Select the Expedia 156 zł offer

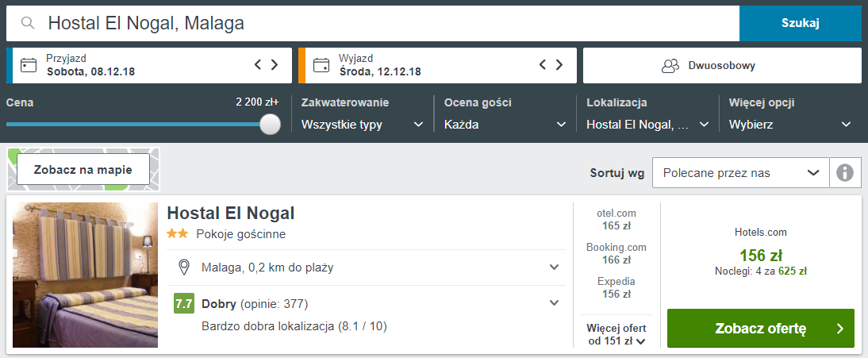click(616, 287)
